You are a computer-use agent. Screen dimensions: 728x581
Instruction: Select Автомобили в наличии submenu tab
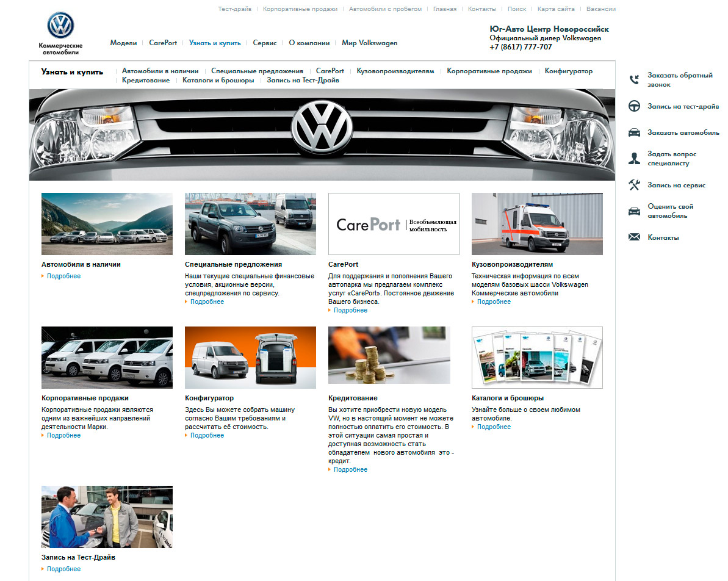[x=160, y=71]
